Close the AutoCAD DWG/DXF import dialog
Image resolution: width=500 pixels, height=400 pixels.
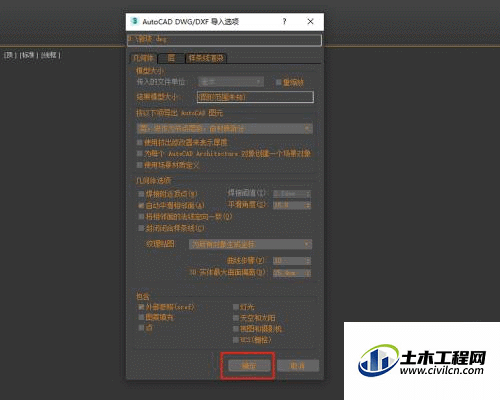coord(310,22)
